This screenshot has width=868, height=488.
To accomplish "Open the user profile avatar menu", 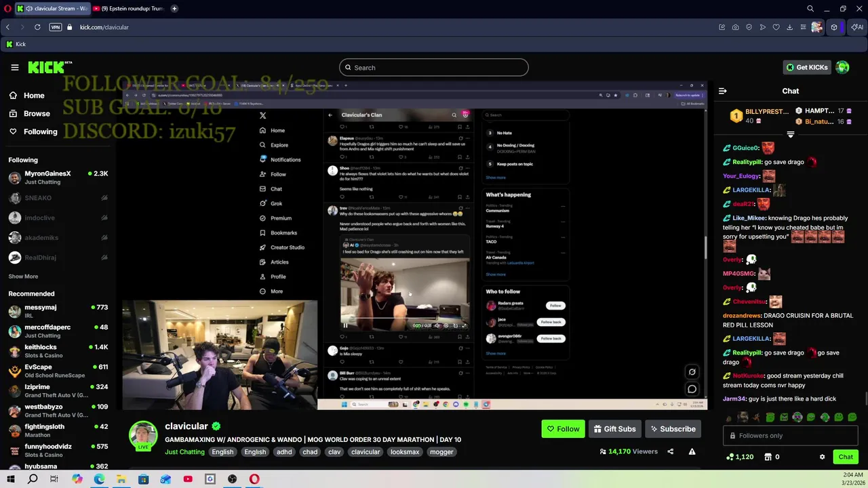I will click(x=842, y=67).
